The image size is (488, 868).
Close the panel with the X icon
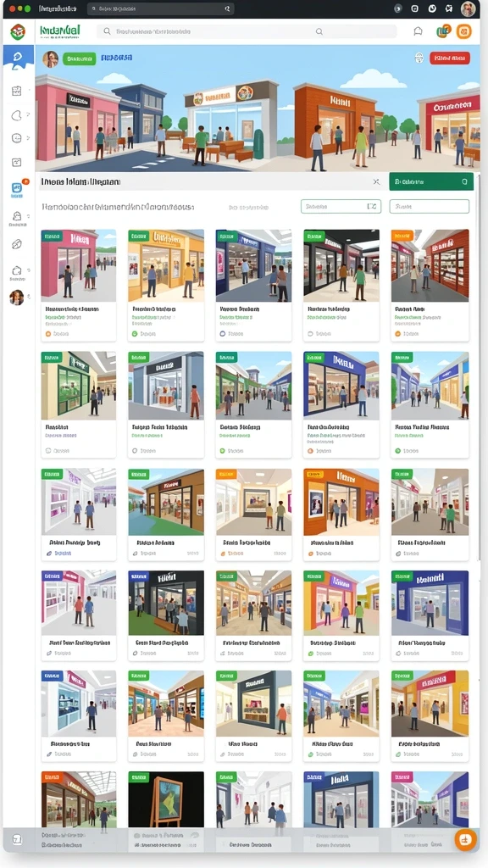pos(376,181)
